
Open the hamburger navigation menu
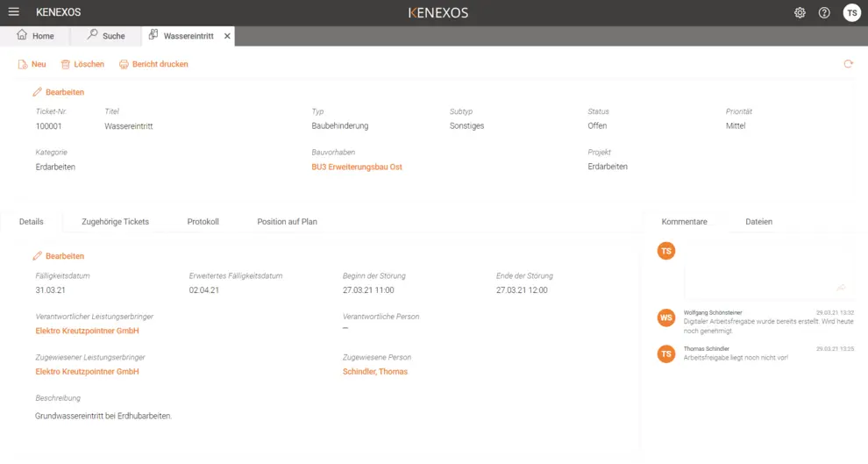[14, 11]
